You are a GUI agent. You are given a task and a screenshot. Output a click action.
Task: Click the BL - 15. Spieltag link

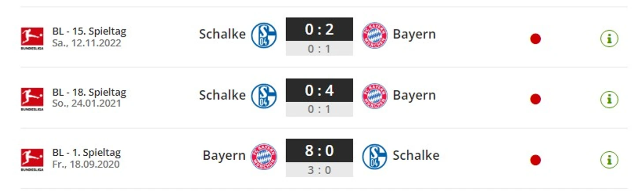[89, 31]
